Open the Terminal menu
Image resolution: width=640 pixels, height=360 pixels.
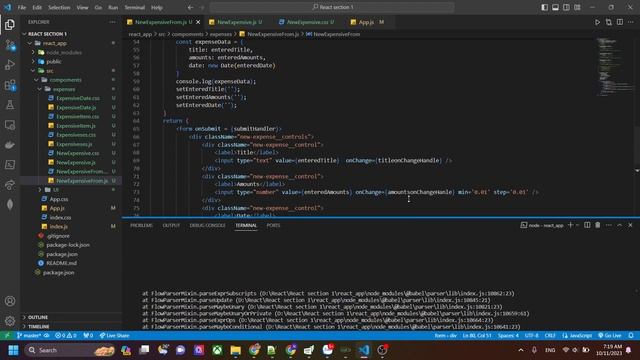(x=135, y=7)
